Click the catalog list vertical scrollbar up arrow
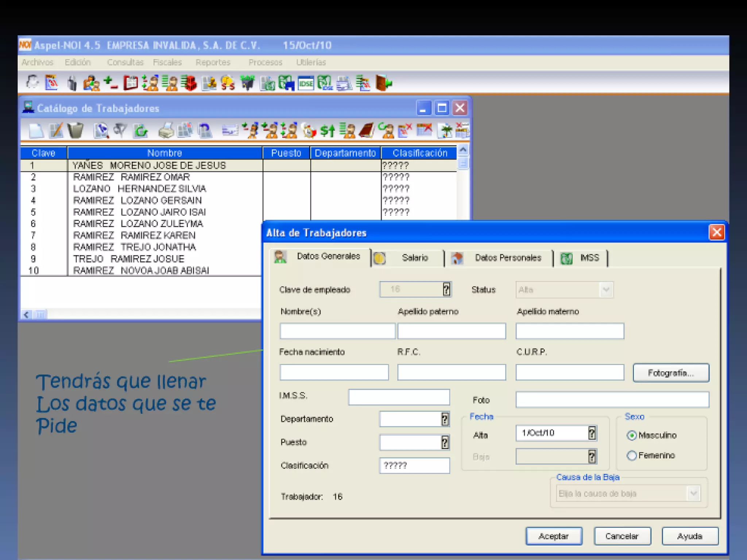Screen dimensions: 747x560 [463, 150]
